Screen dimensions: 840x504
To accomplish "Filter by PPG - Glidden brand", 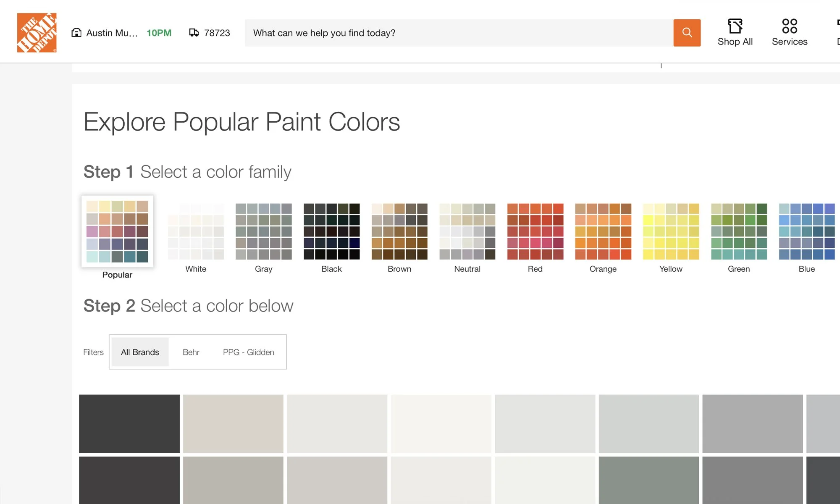I will [x=248, y=352].
